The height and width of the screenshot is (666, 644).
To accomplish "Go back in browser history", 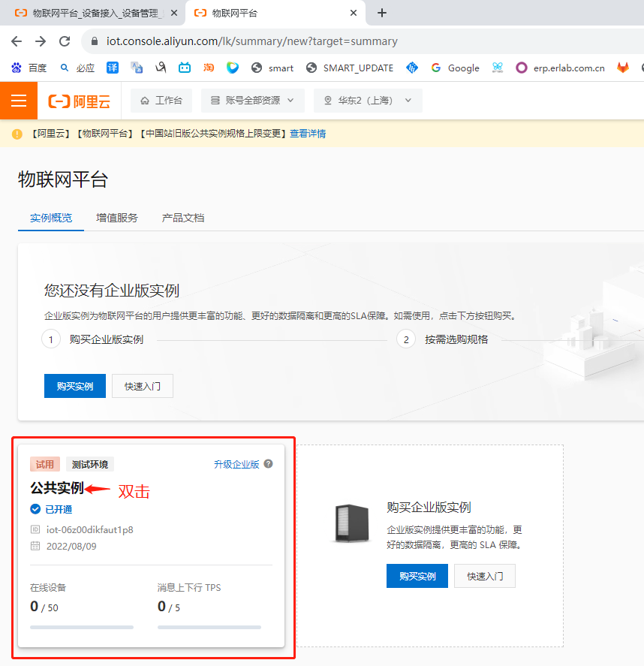I will (x=17, y=41).
